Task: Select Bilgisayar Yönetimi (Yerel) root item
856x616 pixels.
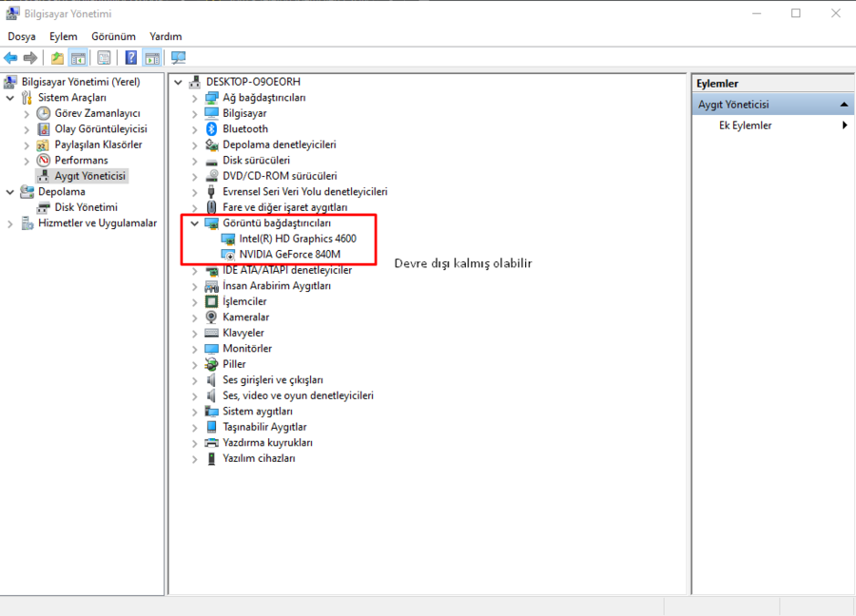Action: (81, 82)
